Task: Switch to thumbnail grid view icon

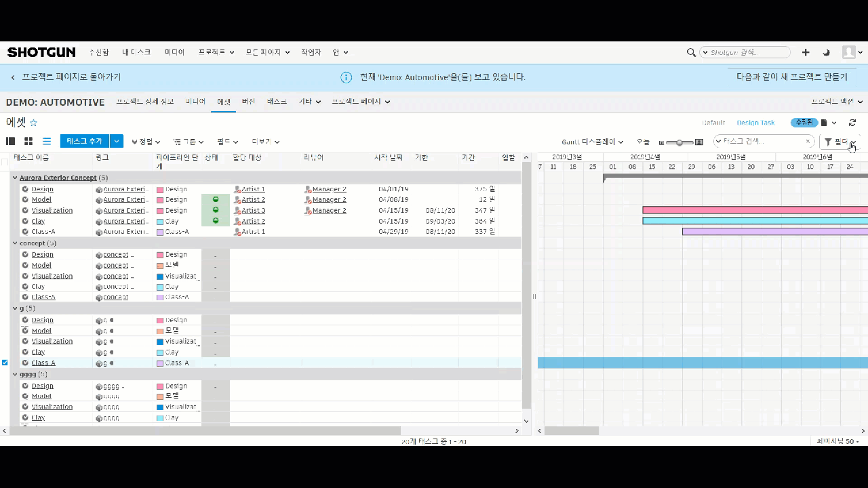Action: tap(28, 141)
